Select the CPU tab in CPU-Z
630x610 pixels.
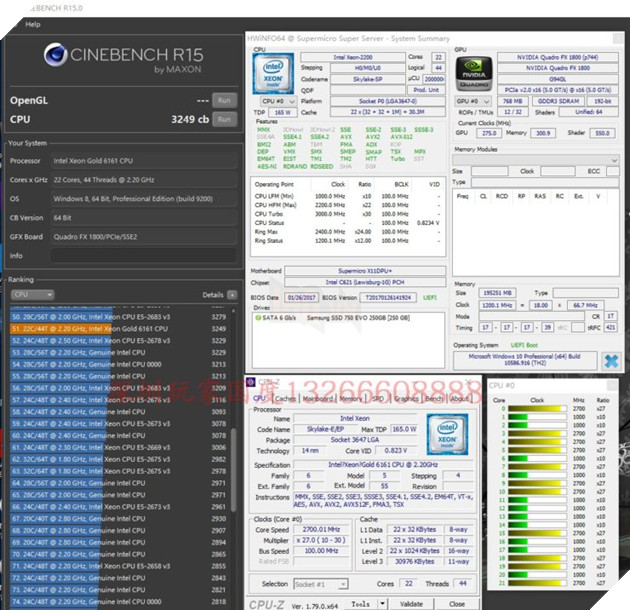tap(259, 398)
